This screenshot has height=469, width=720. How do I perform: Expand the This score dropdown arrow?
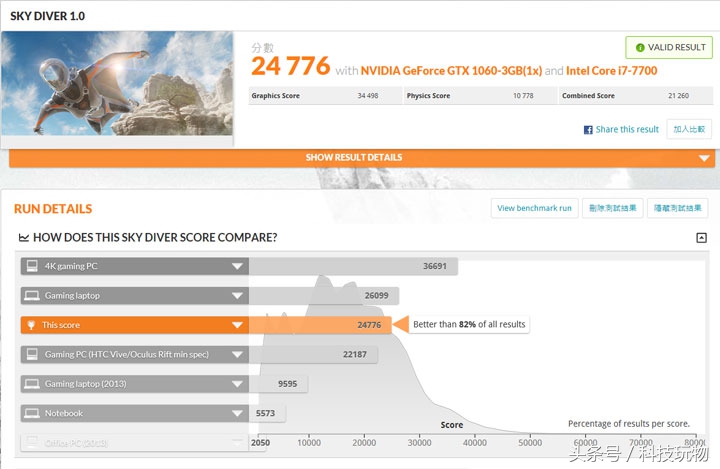[237, 325]
